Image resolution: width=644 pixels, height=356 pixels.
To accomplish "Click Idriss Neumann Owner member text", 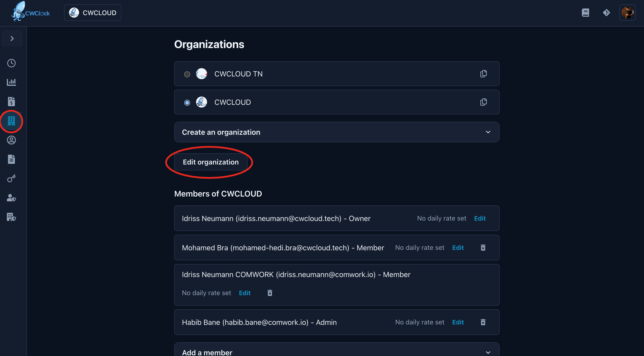I will [x=276, y=218].
